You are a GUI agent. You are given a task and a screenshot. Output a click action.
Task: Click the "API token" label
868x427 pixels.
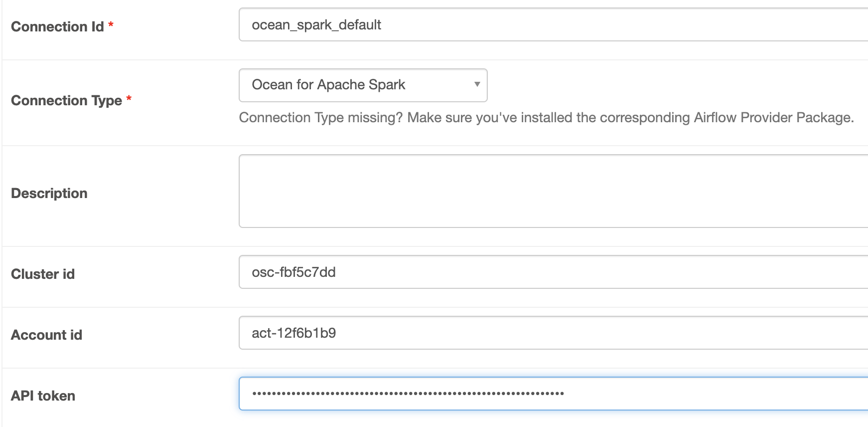43,396
